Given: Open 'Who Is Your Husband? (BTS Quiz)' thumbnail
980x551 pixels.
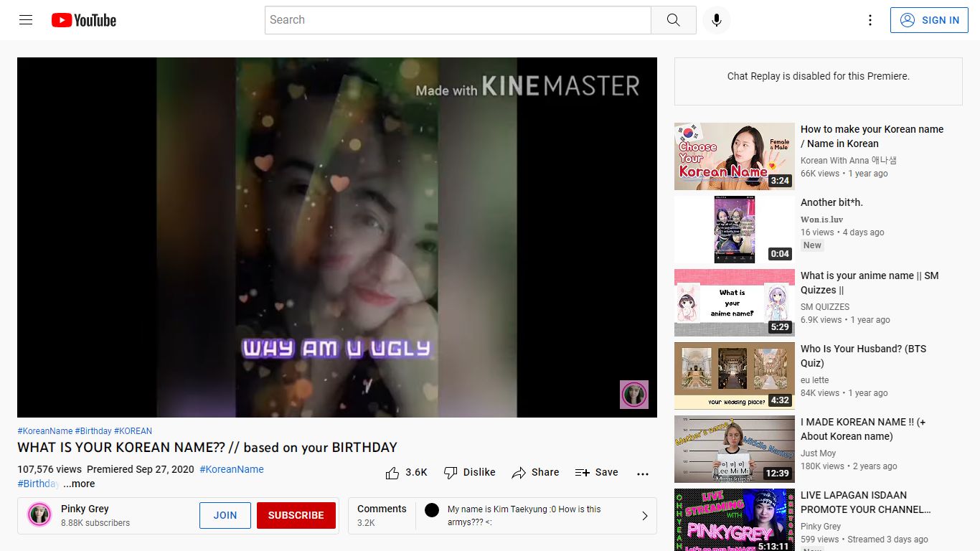Looking at the screenshot, I should click(735, 376).
